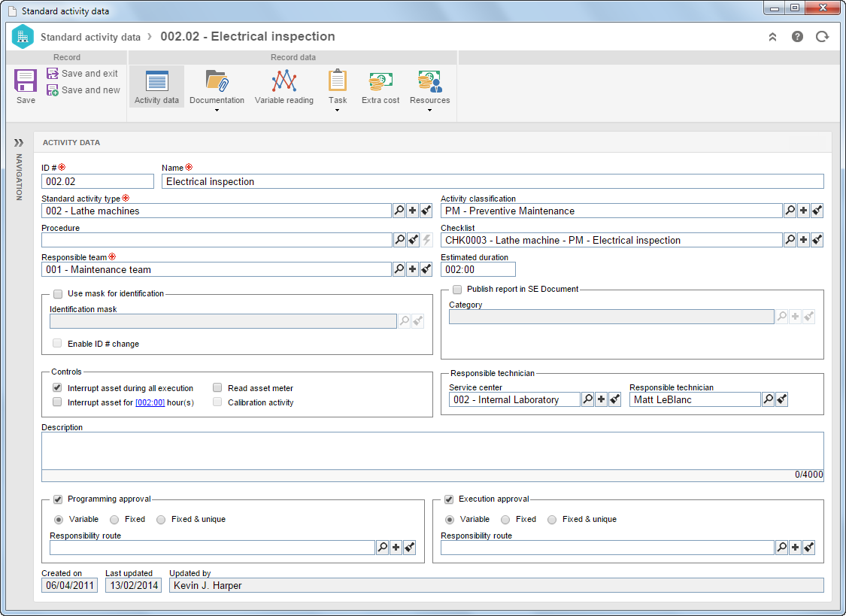Click into the Description text area
The image size is (846, 616).
click(432, 451)
